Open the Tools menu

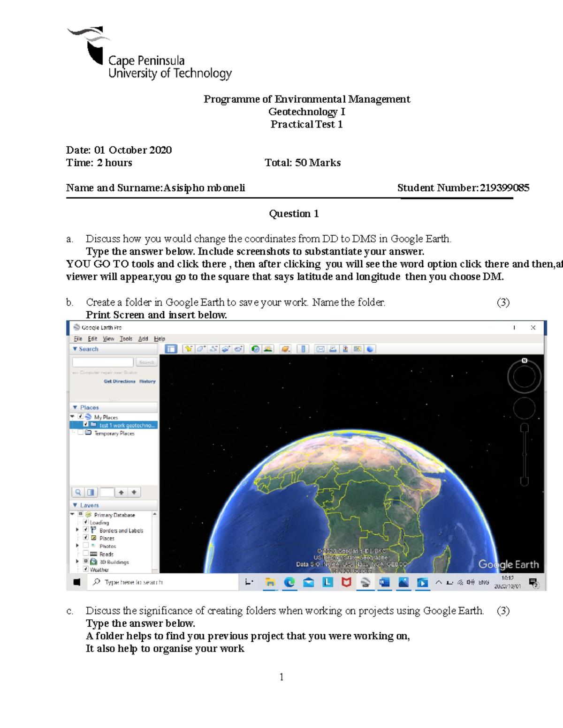(x=125, y=338)
